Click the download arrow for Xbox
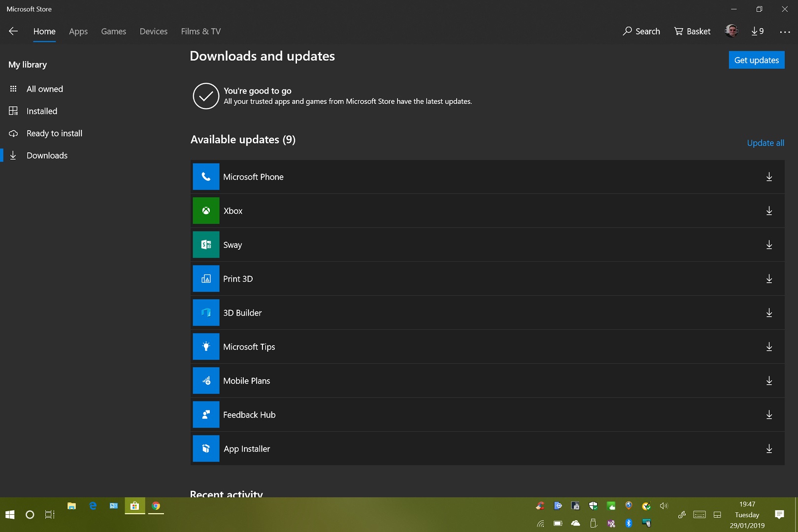Image resolution: width=798 pixels, height=532 pixels. pos(769,211)
